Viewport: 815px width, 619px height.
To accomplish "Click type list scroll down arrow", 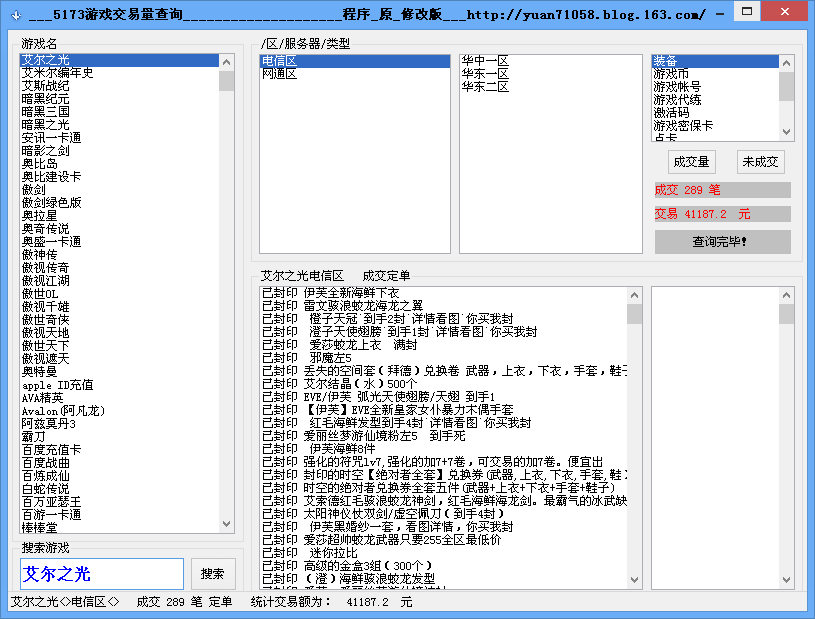I will click(786, 132).
